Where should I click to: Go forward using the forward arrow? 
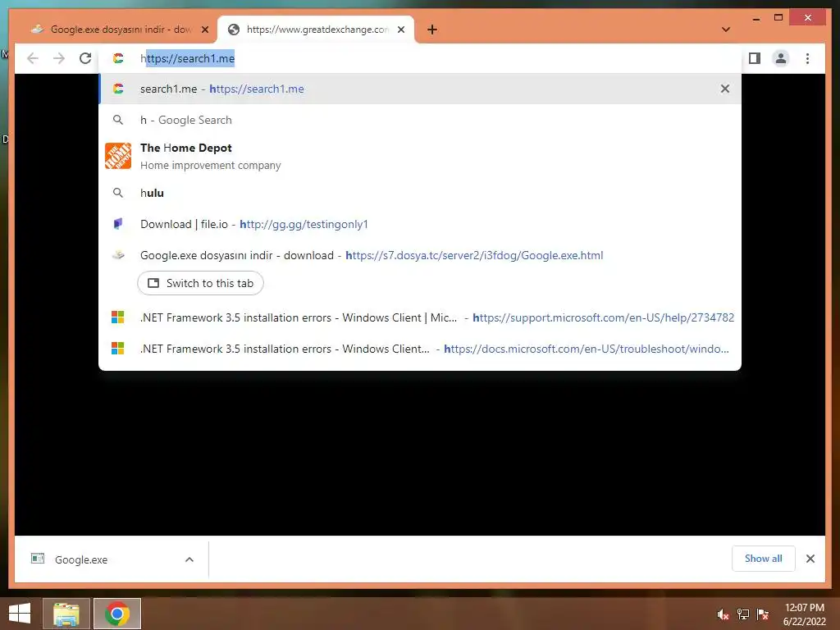[x=59, y=58]
